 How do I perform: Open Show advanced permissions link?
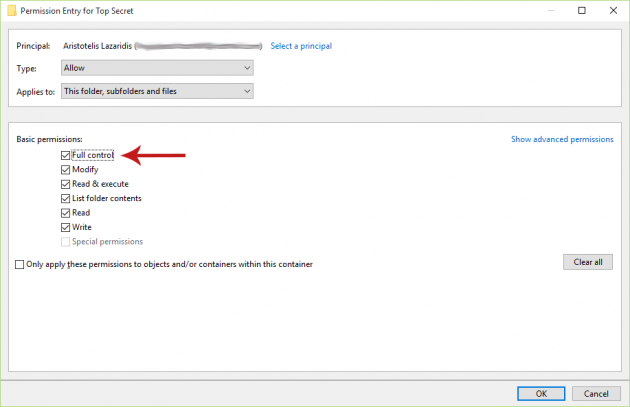pos(562,139)
